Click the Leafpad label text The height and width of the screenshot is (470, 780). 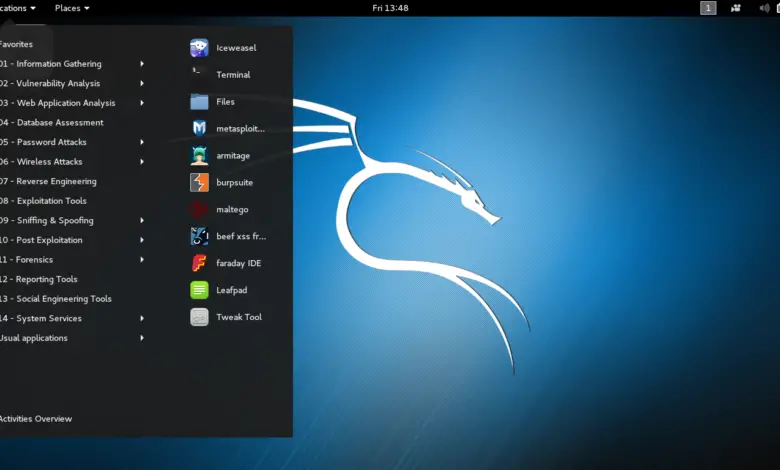231,290
